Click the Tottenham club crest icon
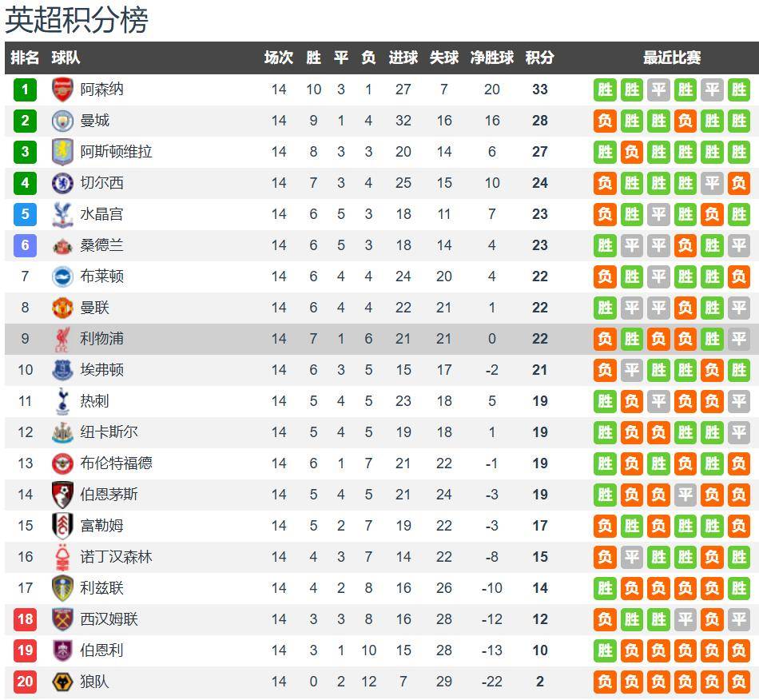Image resolution: width=759 pixels, height=700 pixels. point(62,401)
